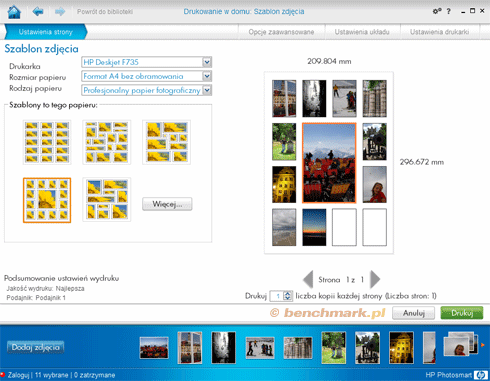Open Ustawienia strony tab
The image size is (490, 381).
pos(46,32)
